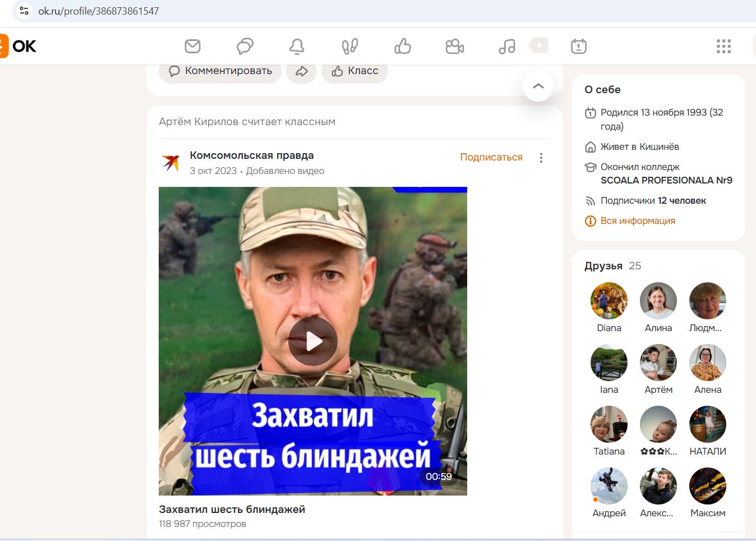Collapse the post with the up chevron

point(538,86)
